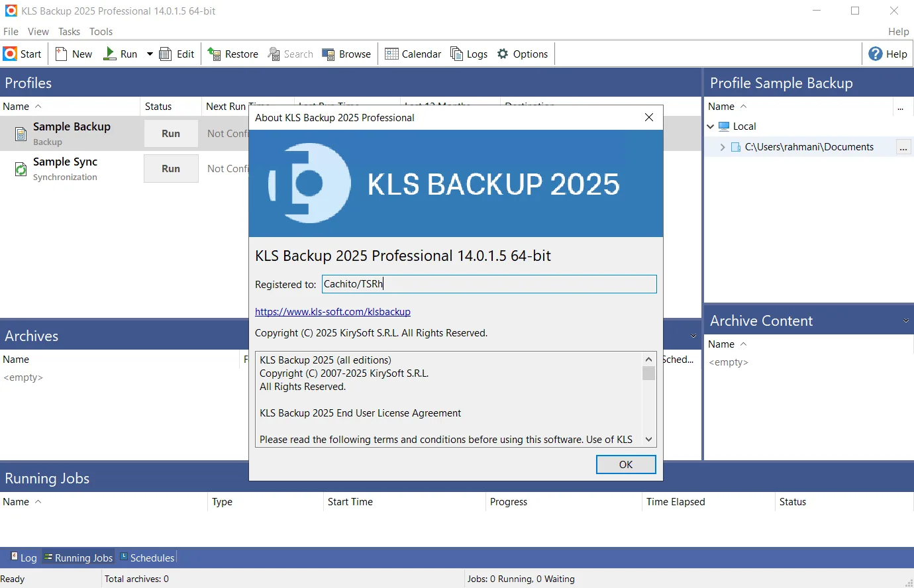The width and height of the screenshot is (914, 588).
Task: Click KLS Backup app icon in title bar
Action: pos(11,11)
